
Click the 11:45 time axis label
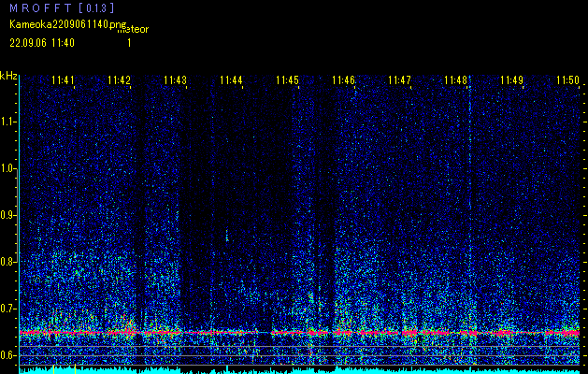tap(287, 79)
